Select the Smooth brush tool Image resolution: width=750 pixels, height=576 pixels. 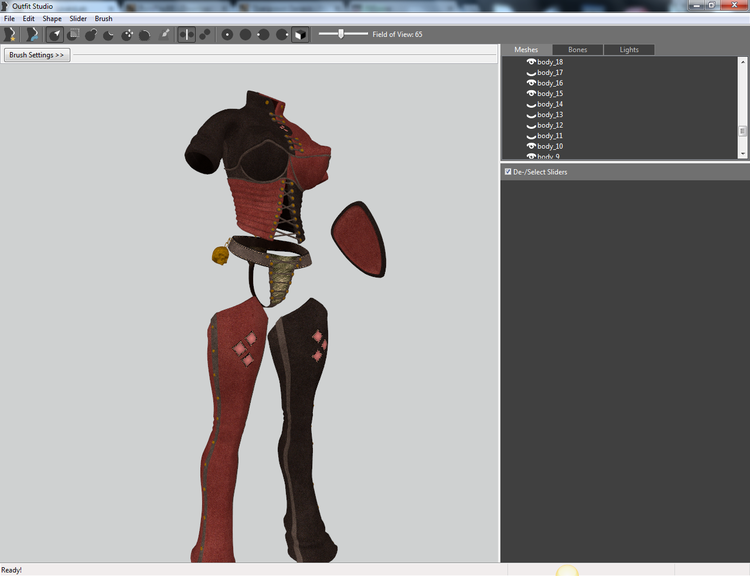click(145, 34)
